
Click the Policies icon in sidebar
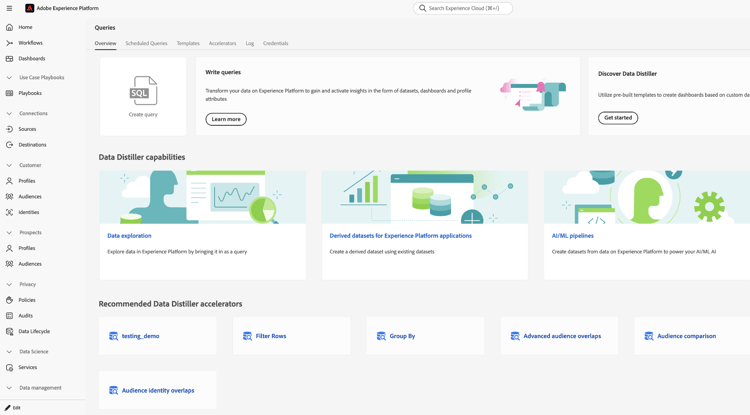pos(9,300)
